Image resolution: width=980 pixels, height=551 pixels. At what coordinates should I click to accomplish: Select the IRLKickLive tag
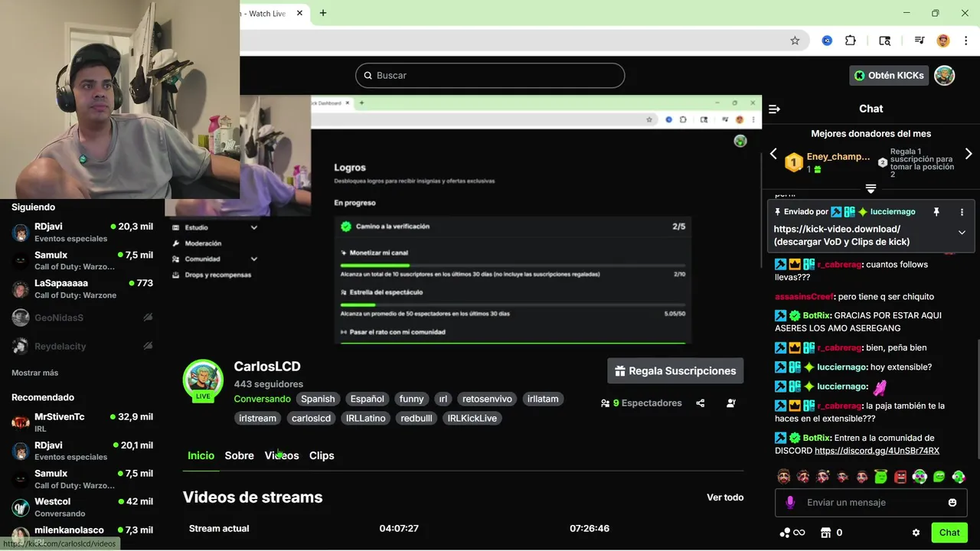coord(472,418)
